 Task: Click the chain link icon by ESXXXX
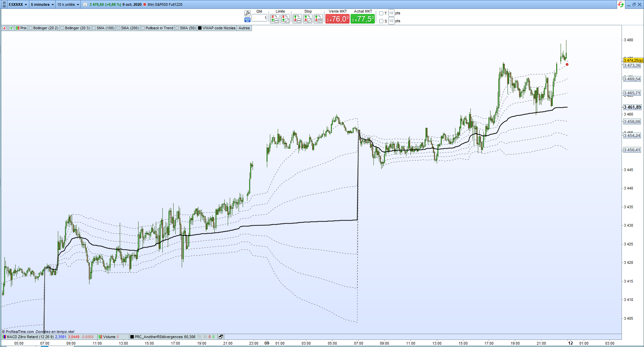coord(4,4)
